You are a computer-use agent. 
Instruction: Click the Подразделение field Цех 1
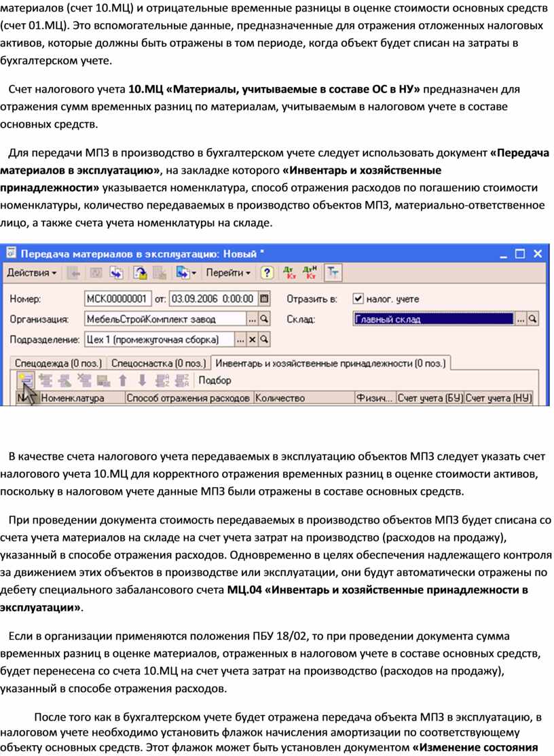(160, 340)
